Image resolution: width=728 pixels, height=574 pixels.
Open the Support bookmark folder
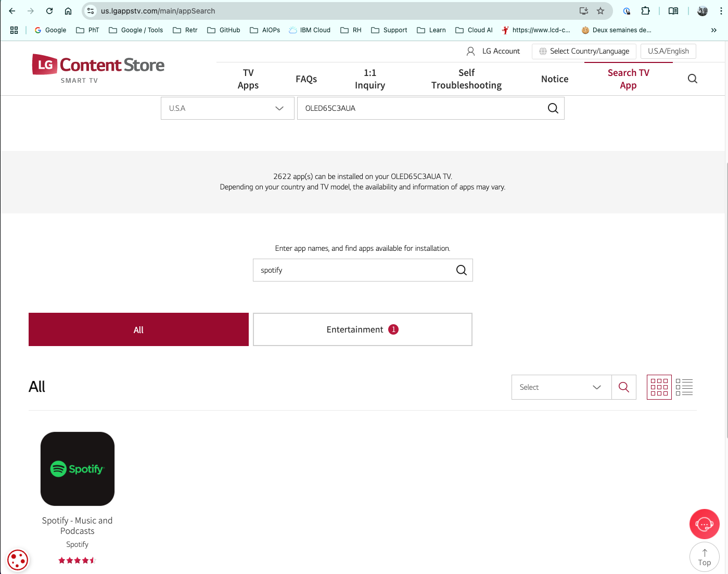pyautogui.click(x=389, y=30)
